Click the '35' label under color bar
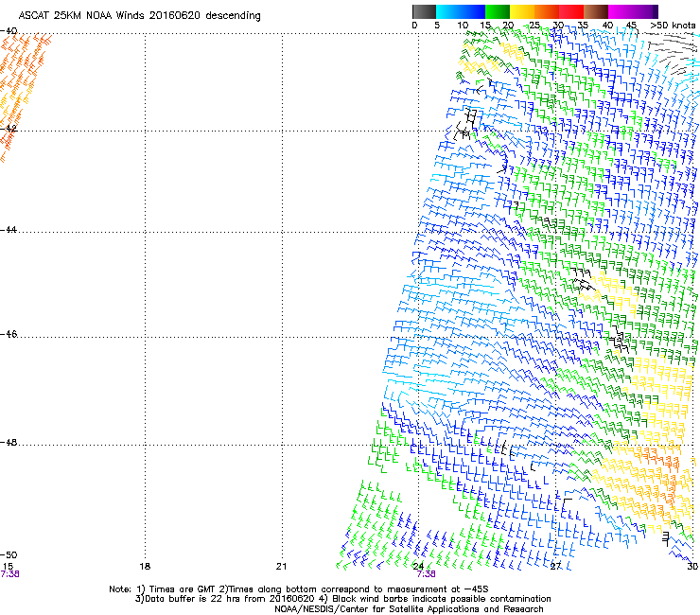This screenshot has width=700, height=615. point(583,26)
